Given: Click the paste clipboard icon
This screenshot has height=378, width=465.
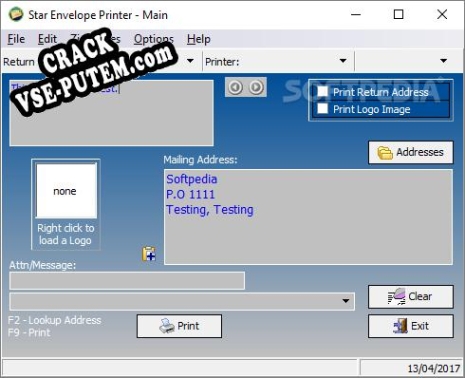Looking at the screenshot, I should tap(149, 254).
